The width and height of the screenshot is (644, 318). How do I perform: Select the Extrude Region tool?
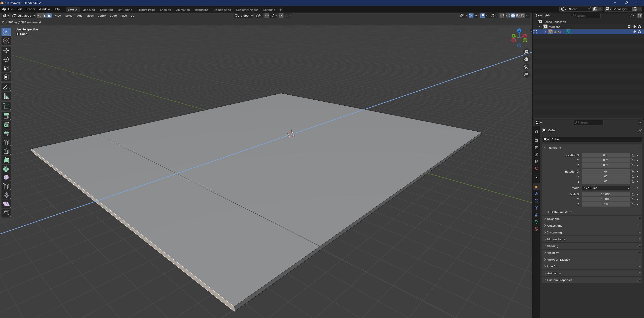(x=6, y=116)
